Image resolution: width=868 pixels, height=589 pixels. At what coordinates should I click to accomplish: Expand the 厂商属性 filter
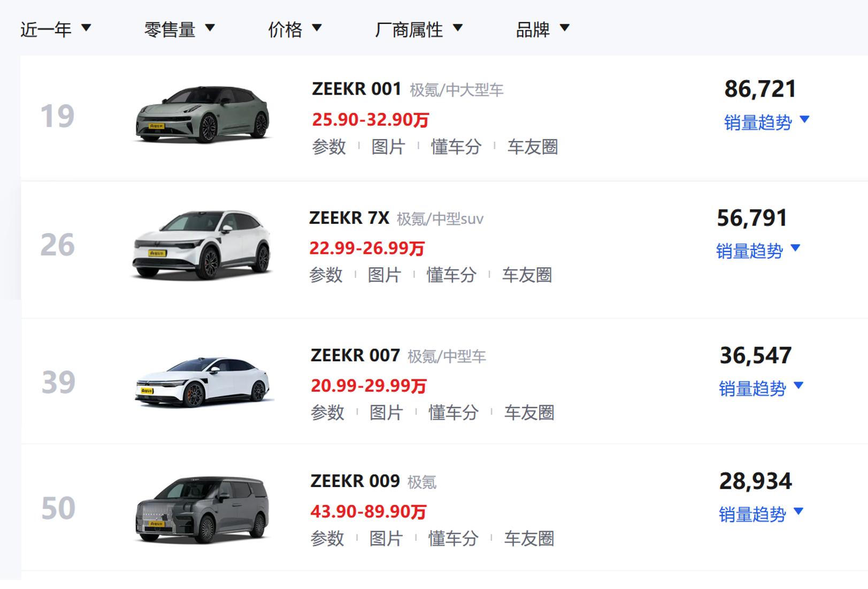coord(418,29)
